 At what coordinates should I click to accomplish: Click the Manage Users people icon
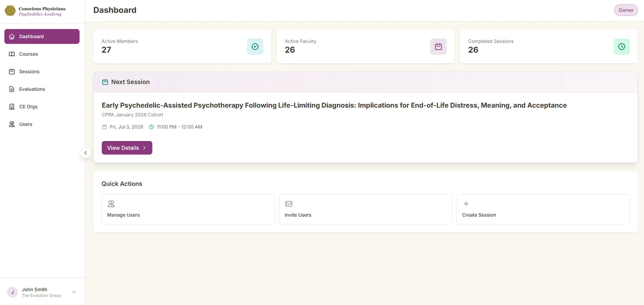[111, 204]
